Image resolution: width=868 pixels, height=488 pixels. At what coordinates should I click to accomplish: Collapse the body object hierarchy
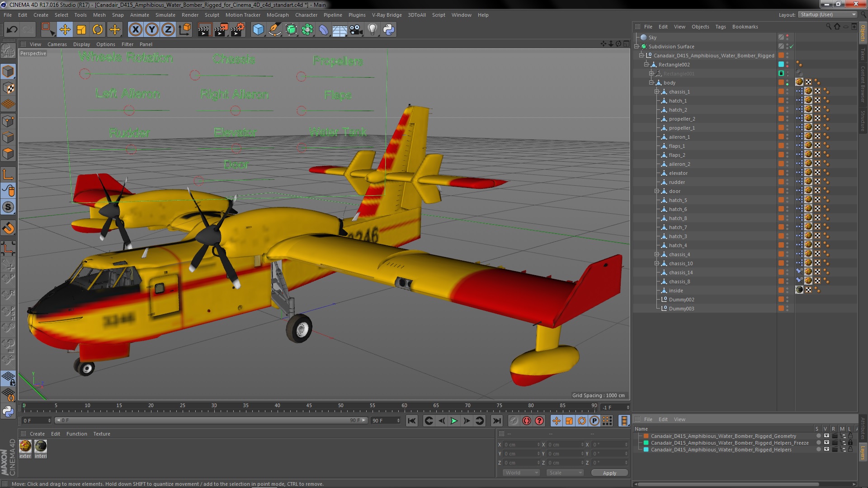click(x=651, y=83)
